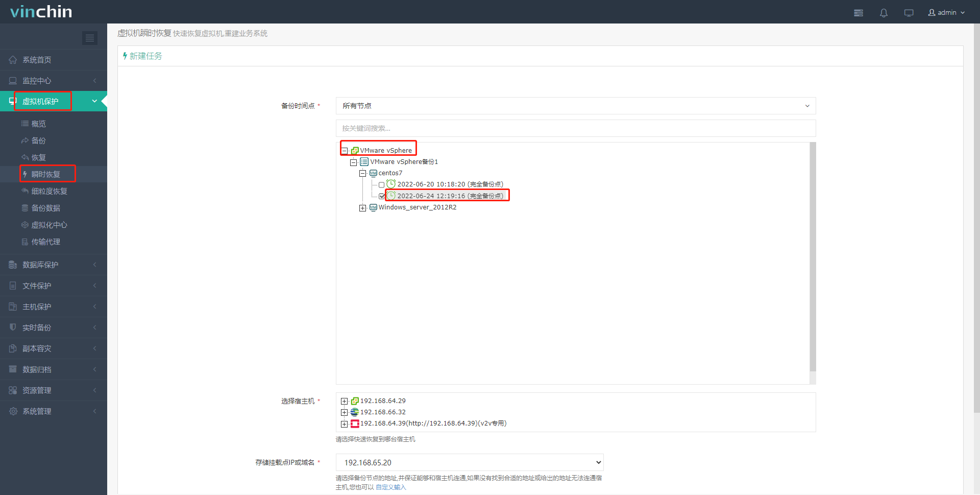
Task: Collapse the centos7 node
Action: pos(362,174)
